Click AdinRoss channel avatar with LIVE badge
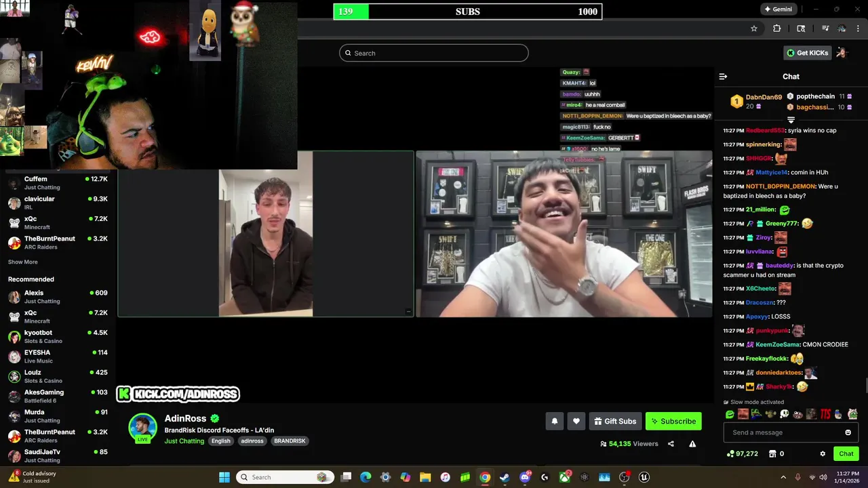 pyautogui.click(x=143, y=428)
